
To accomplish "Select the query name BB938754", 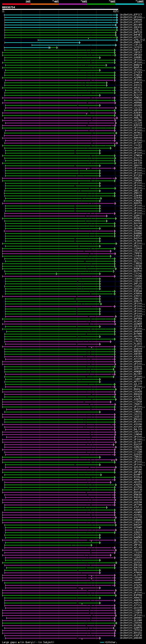I will pos(9,8).
